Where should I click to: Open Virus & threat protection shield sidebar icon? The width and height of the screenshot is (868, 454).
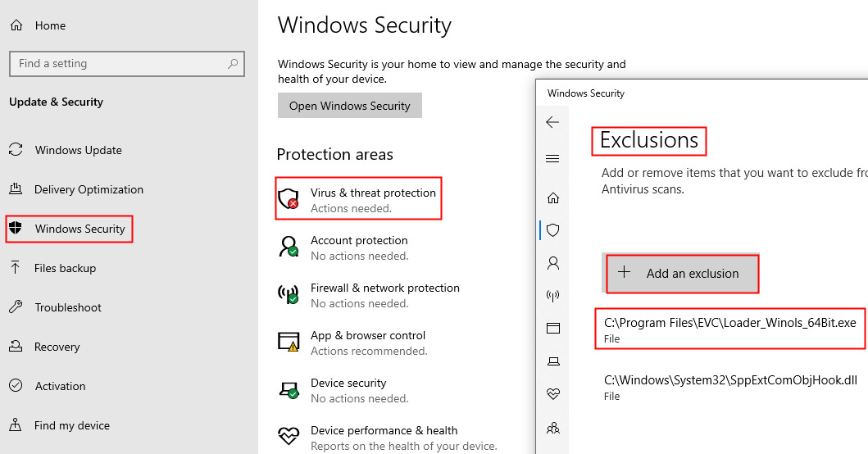pyautogui.click(x=553, y=230)
